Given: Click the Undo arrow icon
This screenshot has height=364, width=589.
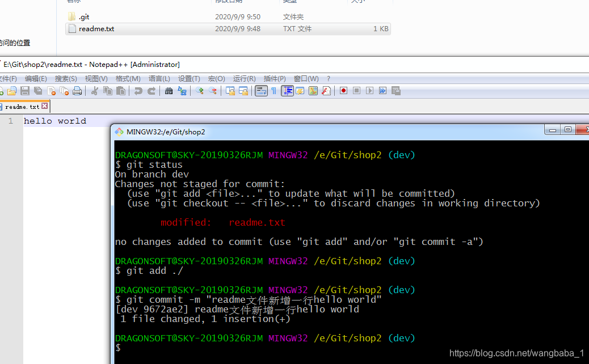Looking at the screenshot, I should [138, 91].
